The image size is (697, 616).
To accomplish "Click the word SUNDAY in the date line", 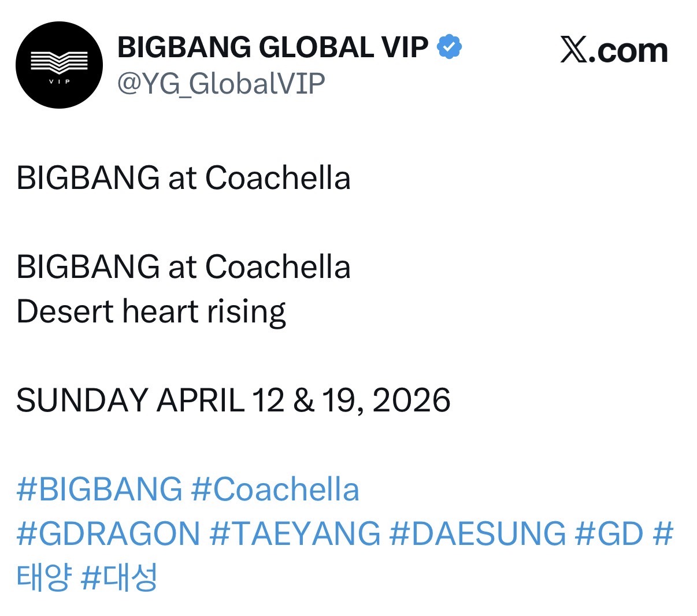I will pos(80,400).
